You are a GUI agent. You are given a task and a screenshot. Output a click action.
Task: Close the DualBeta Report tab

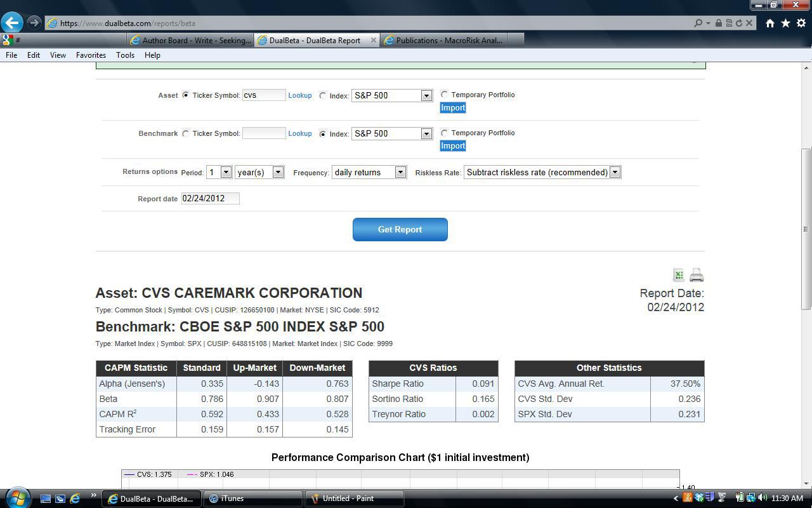tap(373, 40)
